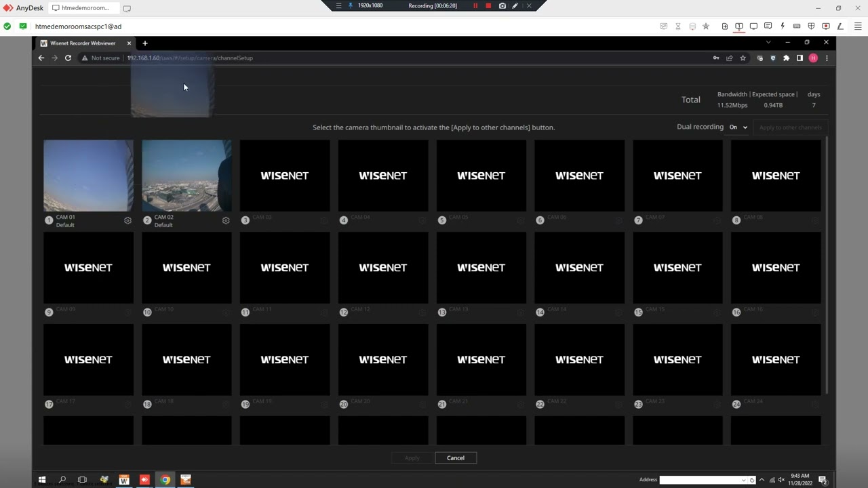
Task: Toggle Chrome side panel icon
Action: tap(800, 58)
